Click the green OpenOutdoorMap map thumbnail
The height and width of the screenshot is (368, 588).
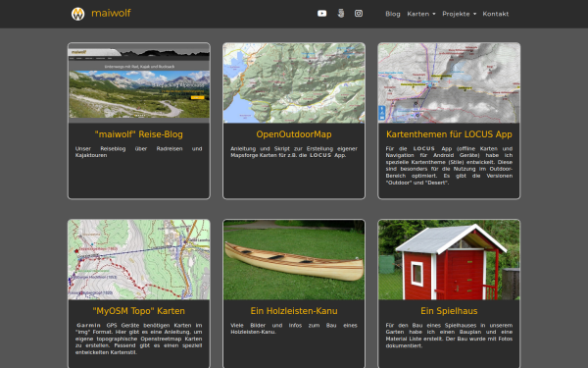coord(294,83)
